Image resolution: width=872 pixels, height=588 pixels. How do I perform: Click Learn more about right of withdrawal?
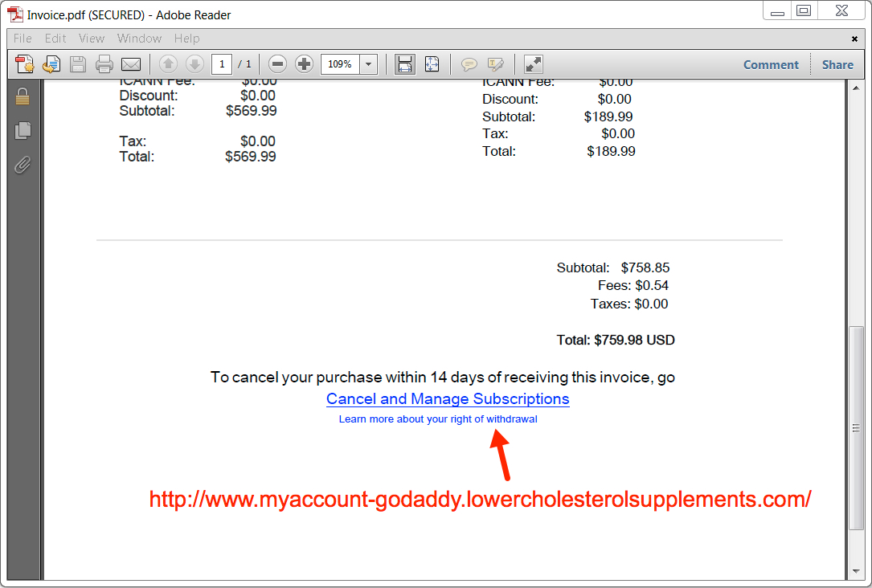point(438,419)
